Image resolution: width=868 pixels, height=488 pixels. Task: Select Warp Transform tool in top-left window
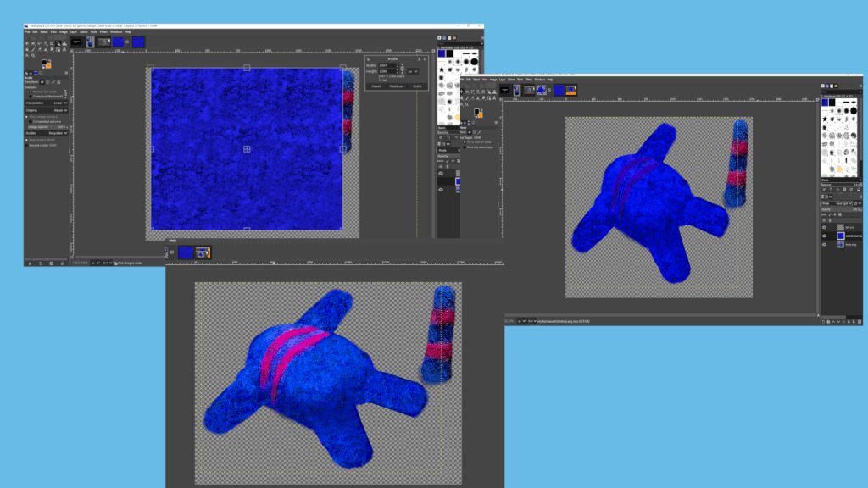click(64, 44)
